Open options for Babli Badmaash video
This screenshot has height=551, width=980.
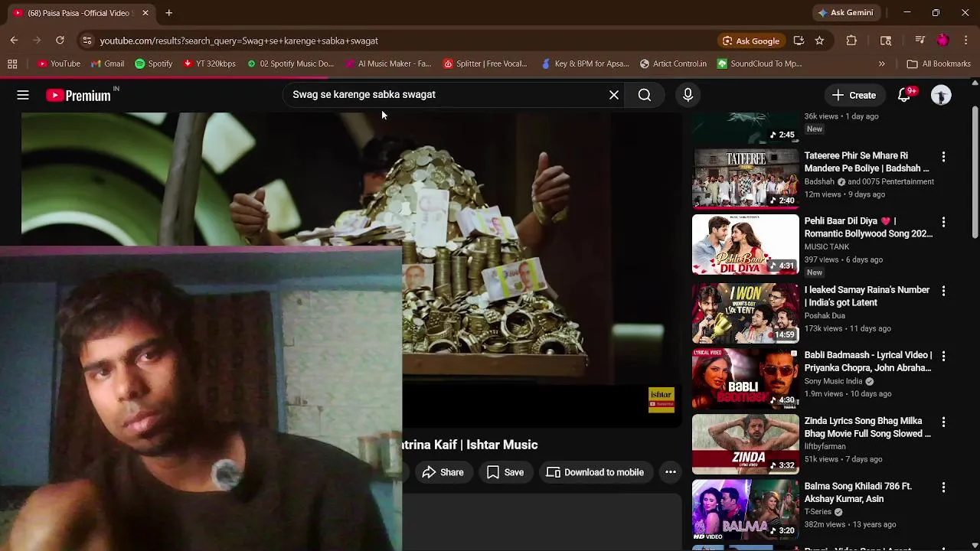943,356
